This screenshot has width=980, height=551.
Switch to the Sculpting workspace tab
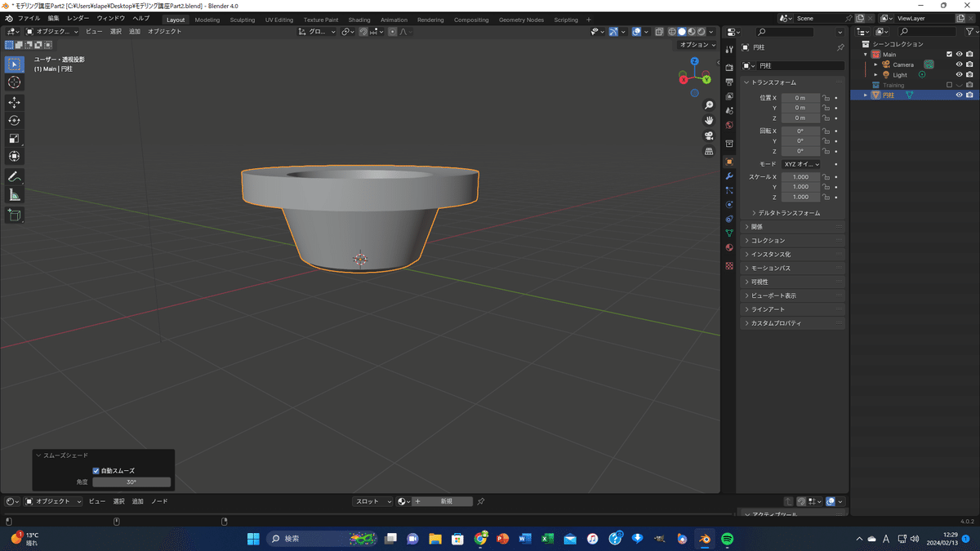[x=242, y=20]
